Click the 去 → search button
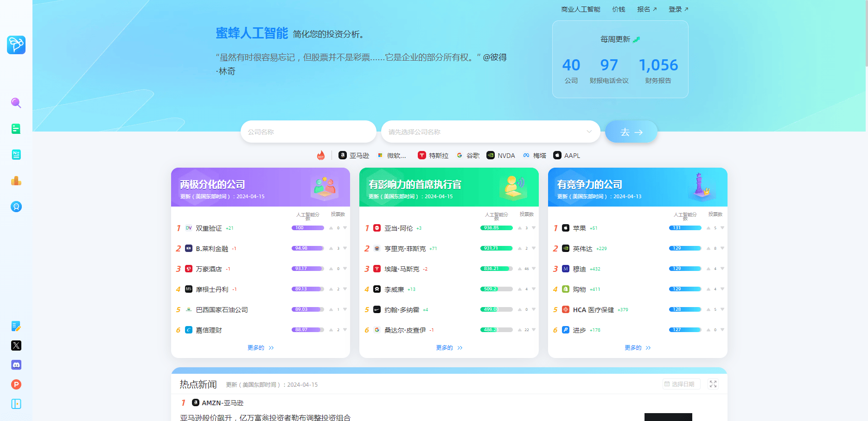This screenshot has height=421, width=868. click(x=631, y=132)
